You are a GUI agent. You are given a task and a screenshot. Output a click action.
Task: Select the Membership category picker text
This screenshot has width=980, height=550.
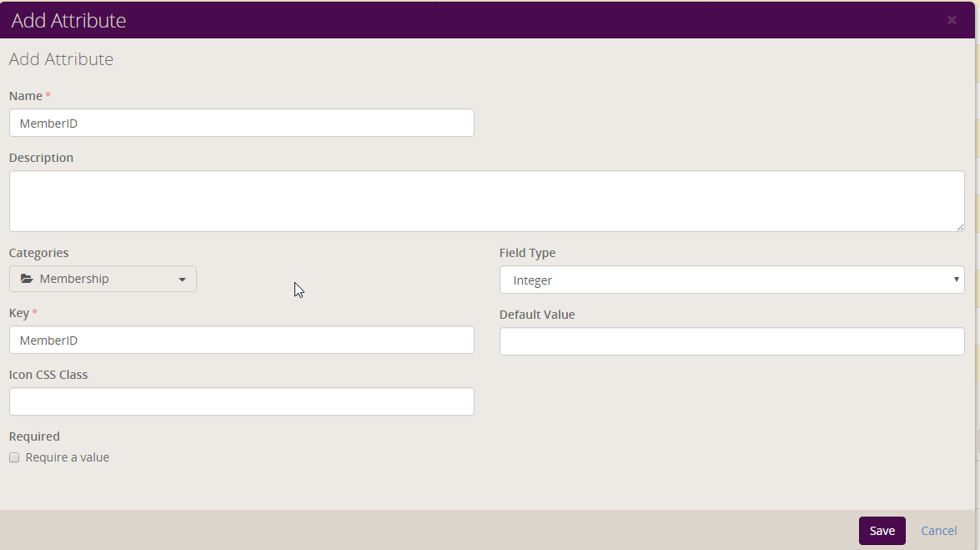click(x=74, y=279)
